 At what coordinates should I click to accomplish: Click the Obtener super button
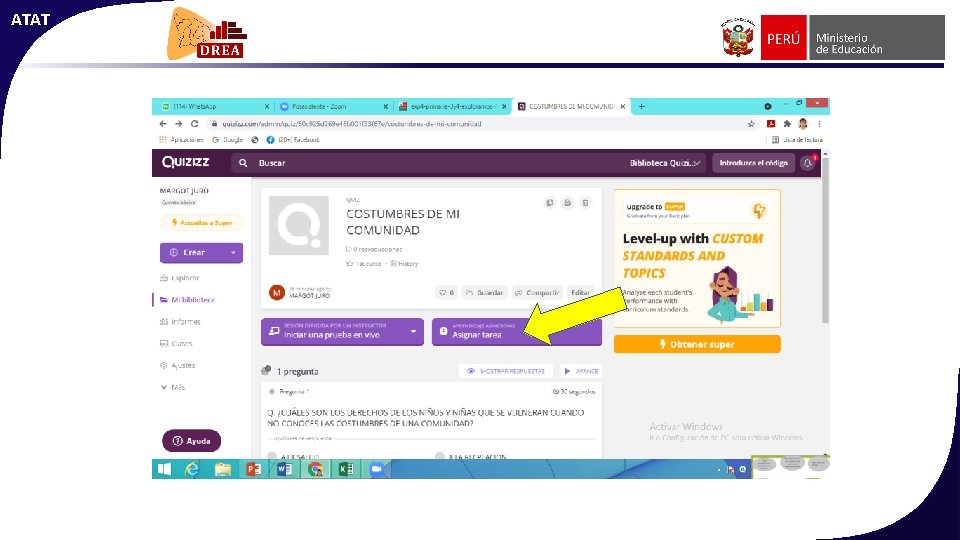[x=697, y=344]
